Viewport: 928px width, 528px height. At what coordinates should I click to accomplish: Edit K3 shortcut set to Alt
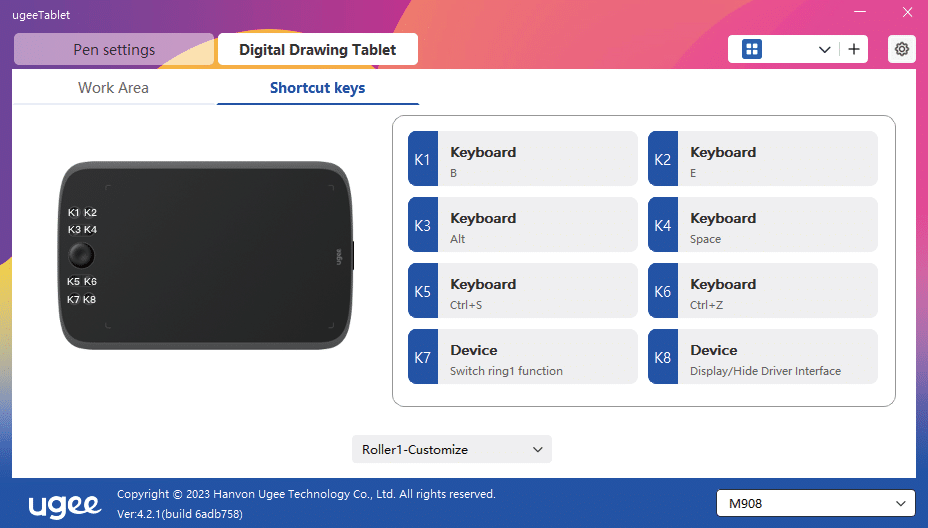coord(523,225)
